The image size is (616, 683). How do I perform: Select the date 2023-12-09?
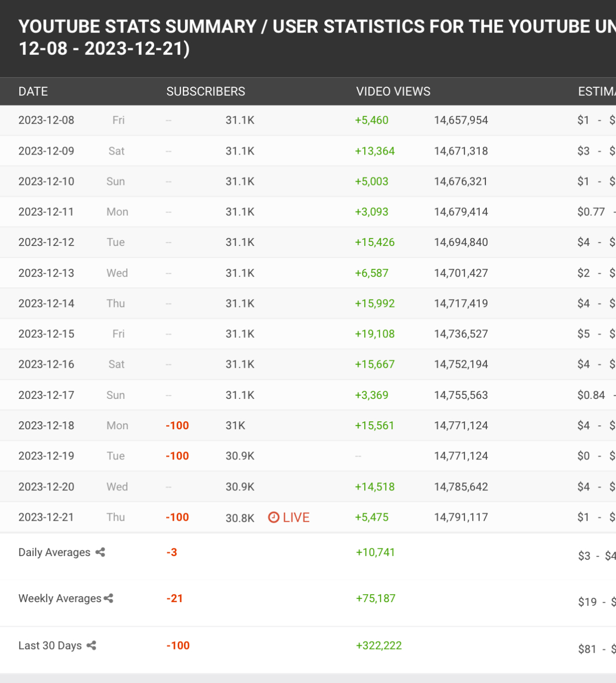click(47, 151)
